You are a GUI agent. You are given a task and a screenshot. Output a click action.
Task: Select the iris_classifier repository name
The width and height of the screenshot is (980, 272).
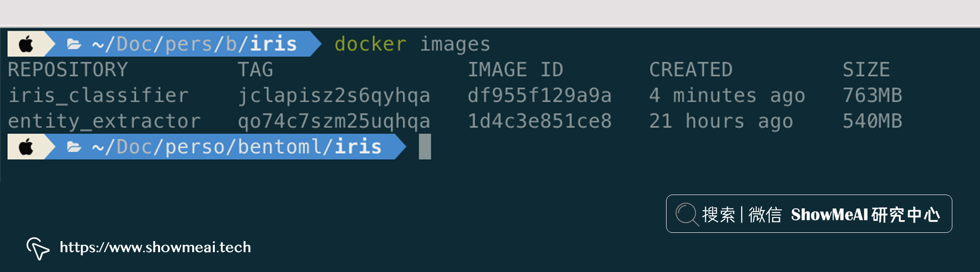[99, 95]
